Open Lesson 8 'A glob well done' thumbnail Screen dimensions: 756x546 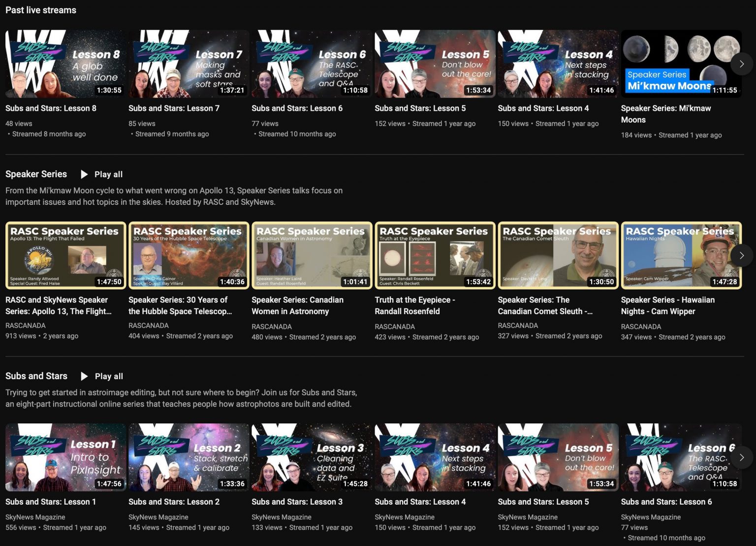[x=65, y=64]
